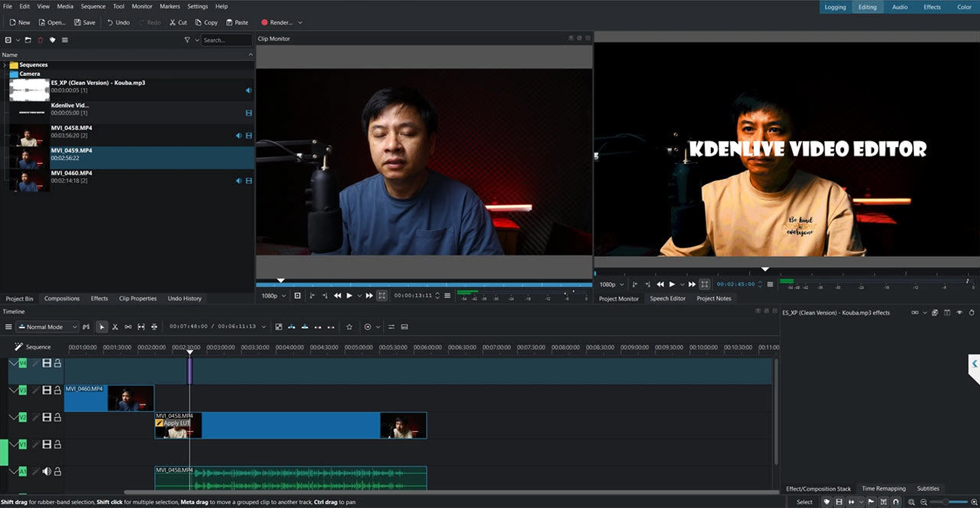Open the timeline hamburger menu
Image resolution: width=980 pixels, height=511 pixels.
point(8,327)
